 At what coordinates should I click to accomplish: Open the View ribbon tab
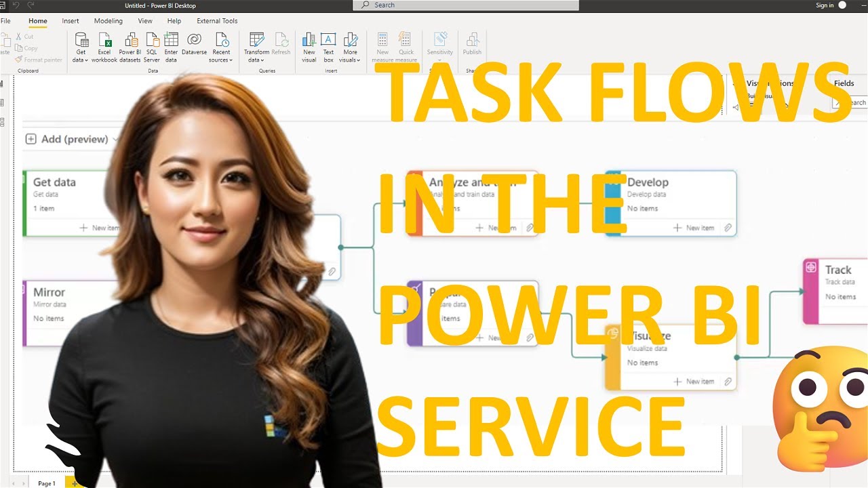(x=145, y=21)
